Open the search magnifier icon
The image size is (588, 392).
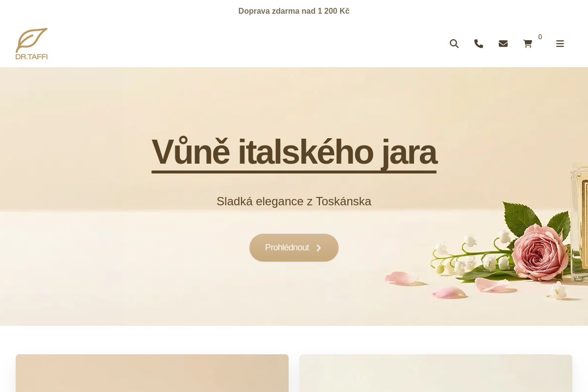[x=454, y=44]
